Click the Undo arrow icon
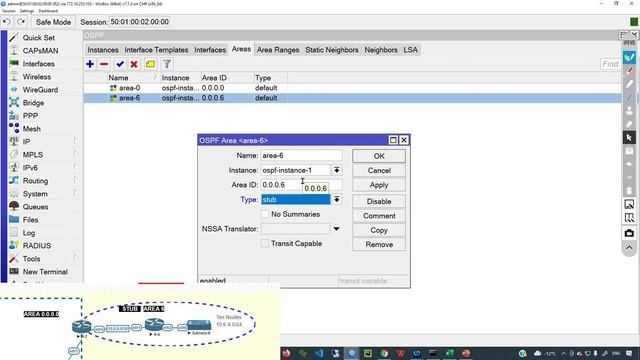 coord(7,22)
